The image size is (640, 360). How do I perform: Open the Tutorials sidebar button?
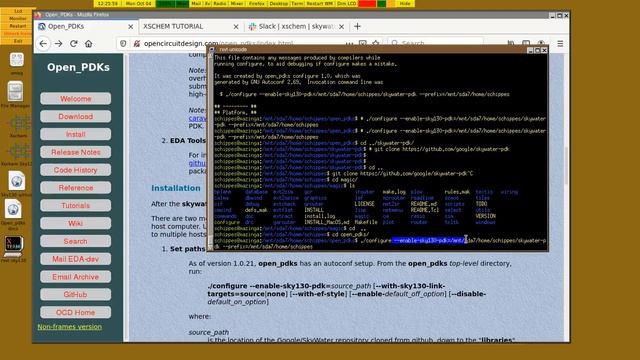pyautogui.click(x=76, y=205)
